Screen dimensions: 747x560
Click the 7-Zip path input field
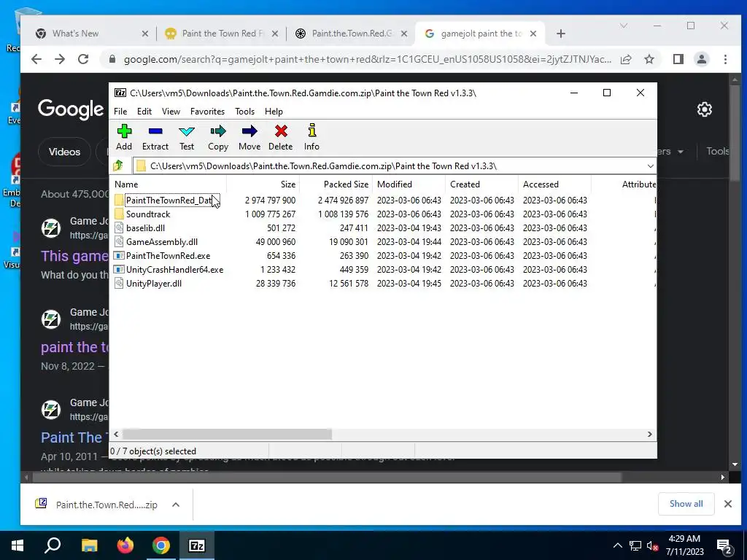point(395,166)
